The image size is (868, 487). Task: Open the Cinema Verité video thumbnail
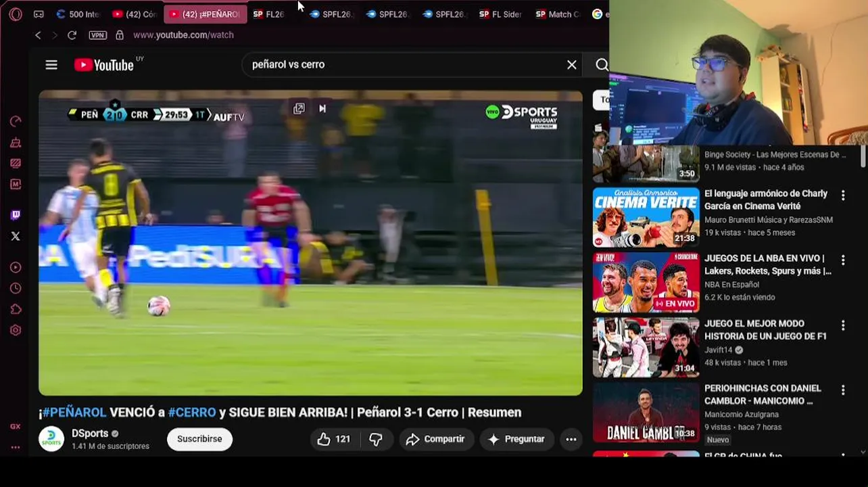point(646,218)
